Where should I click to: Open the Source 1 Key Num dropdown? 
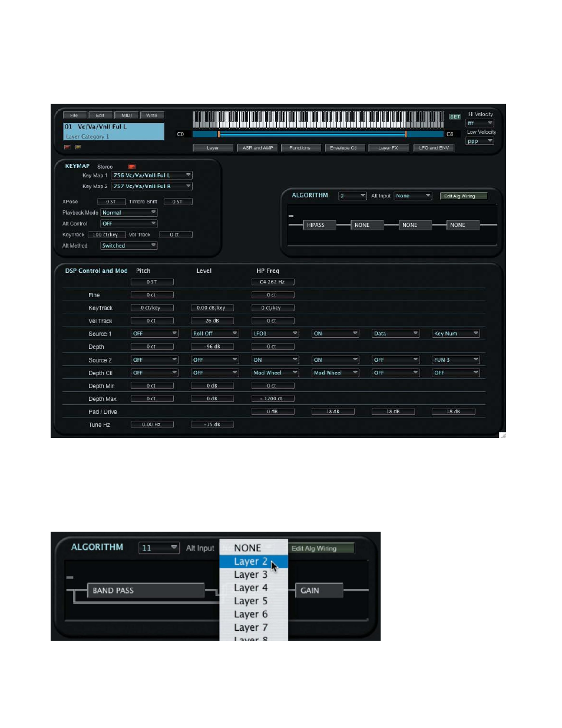(456, 334)
